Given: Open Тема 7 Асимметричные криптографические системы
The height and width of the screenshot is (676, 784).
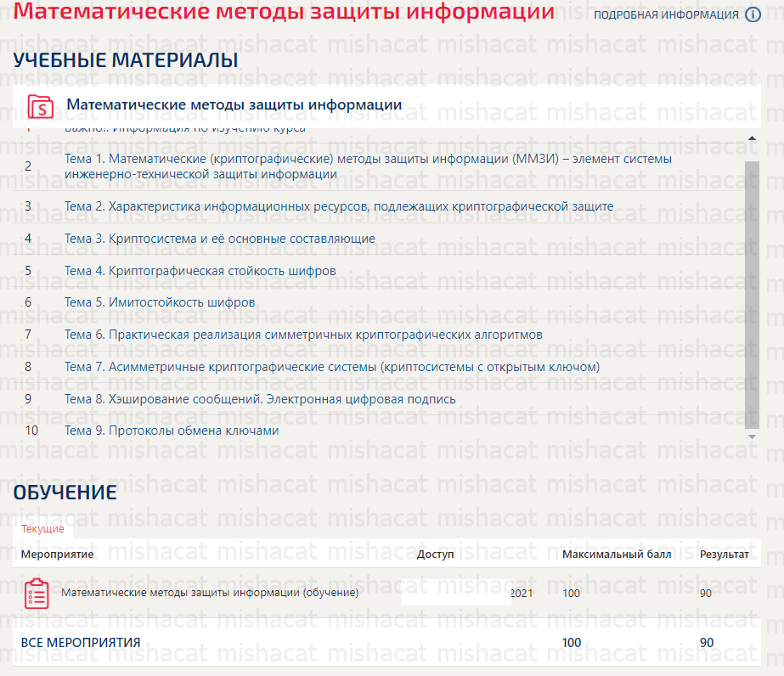Looking at the screenshot, I should tap(332, 367).
